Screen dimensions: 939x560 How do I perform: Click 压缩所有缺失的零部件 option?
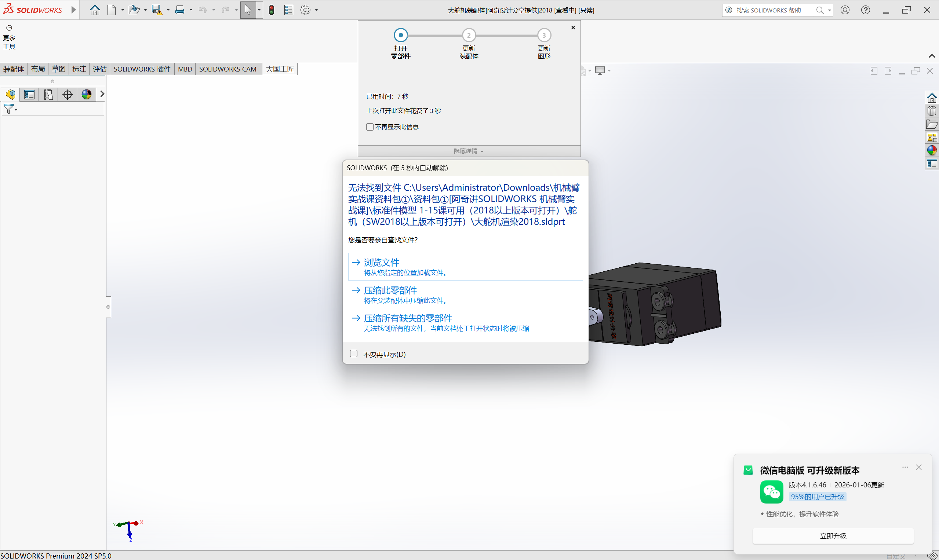pos(408,318)
